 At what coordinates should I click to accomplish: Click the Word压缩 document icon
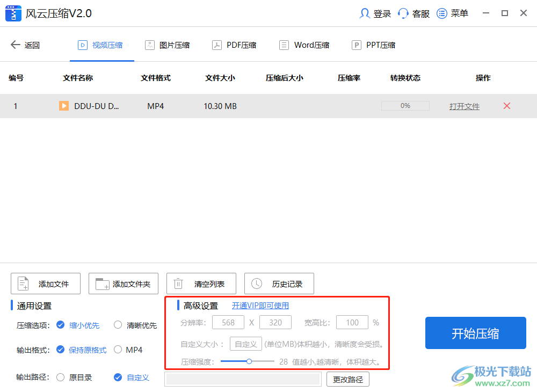click(284, 45)
